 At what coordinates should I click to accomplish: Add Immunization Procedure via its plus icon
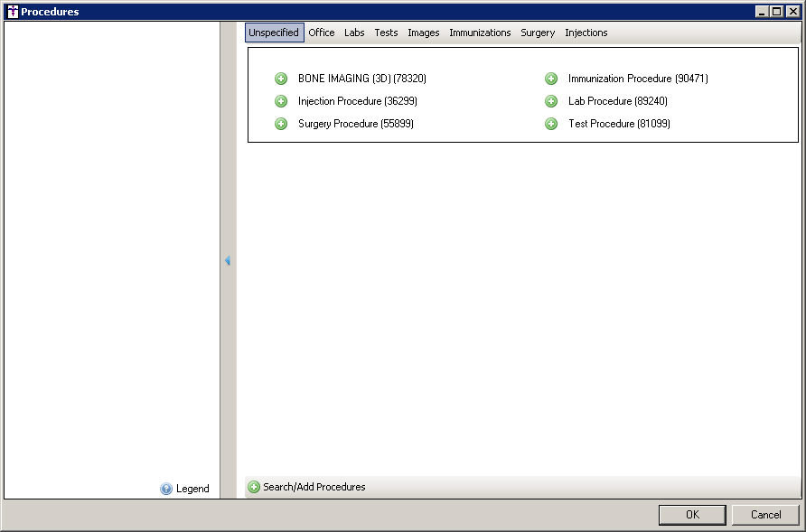pos(551,79)
